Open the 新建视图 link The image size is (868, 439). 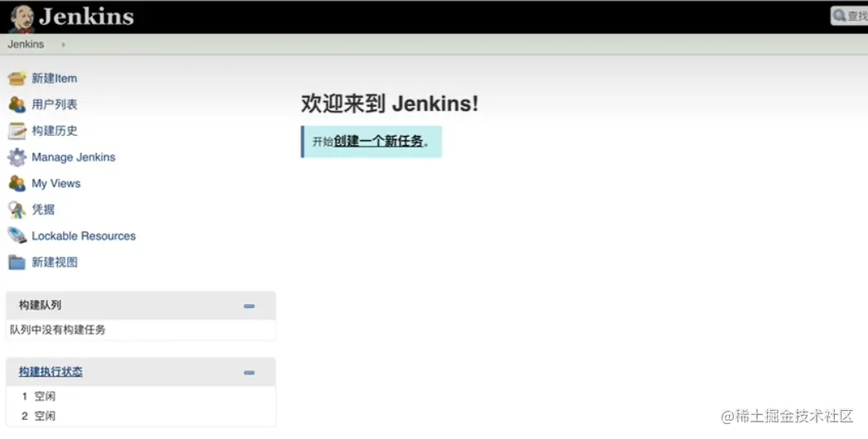point(55,263)
